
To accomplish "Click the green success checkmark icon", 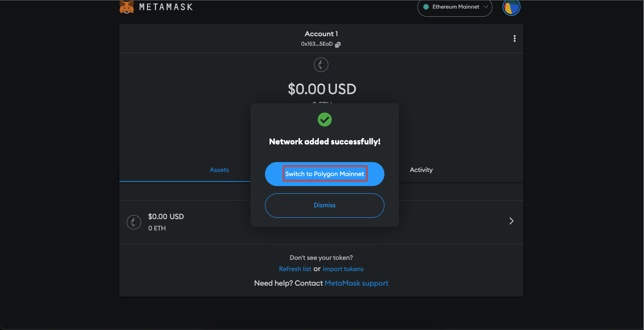I will (x=324, y=119).
